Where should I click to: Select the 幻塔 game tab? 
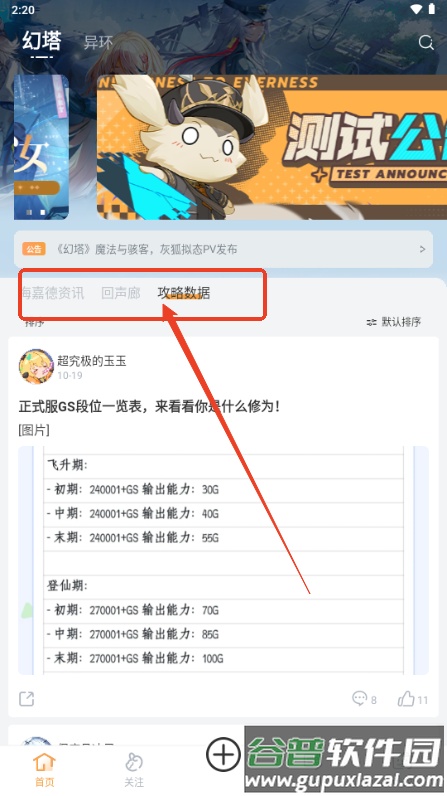(x=42, y=41)
